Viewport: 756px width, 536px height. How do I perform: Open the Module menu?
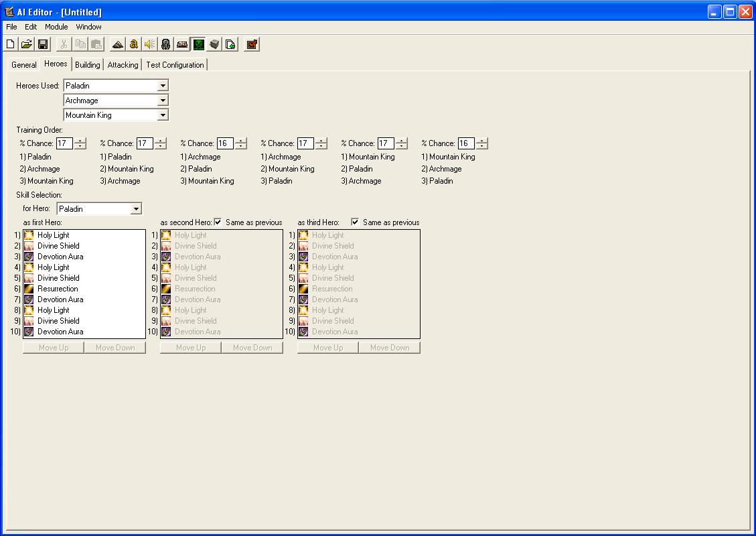(x=56, y=27)
